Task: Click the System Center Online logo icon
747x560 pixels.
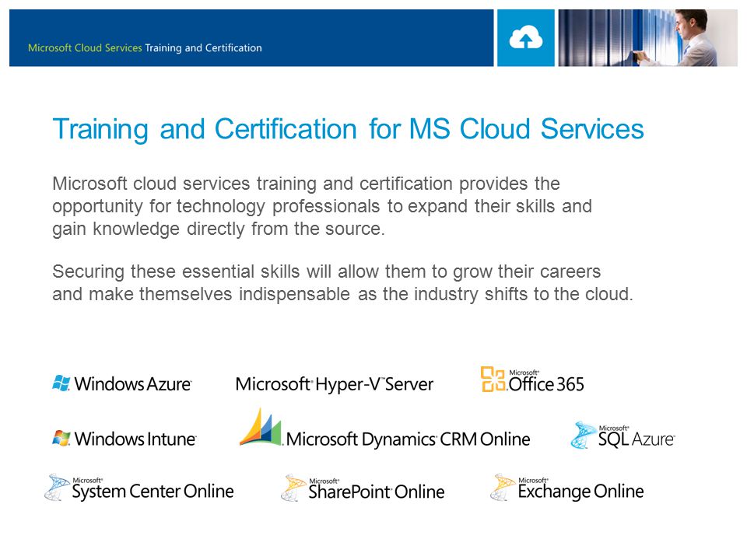Action: pos(56,487)
